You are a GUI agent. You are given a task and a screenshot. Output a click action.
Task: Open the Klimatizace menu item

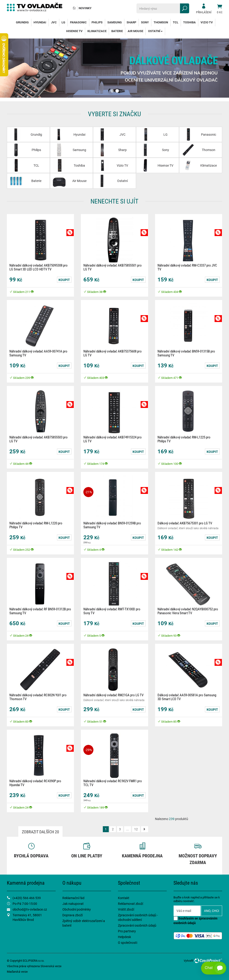[x=97, y=31]
